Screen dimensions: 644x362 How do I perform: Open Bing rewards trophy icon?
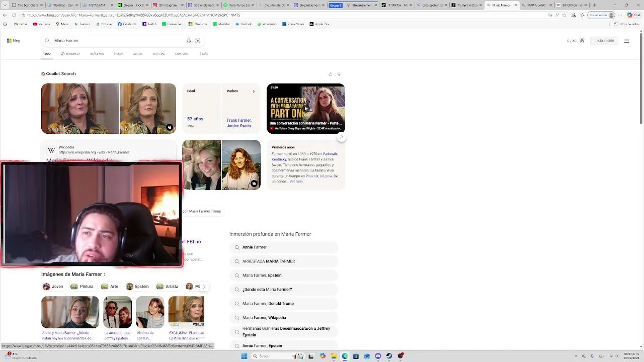point(582,41)
